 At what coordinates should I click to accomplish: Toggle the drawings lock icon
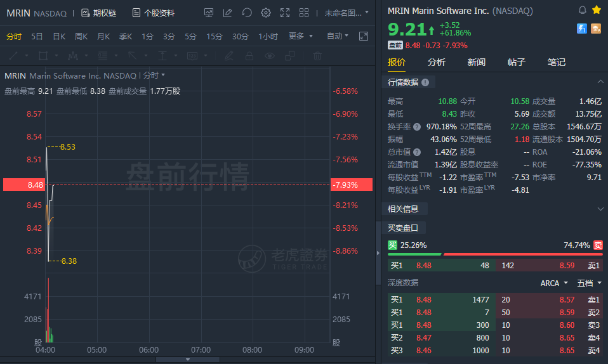(x=249, y=56)
